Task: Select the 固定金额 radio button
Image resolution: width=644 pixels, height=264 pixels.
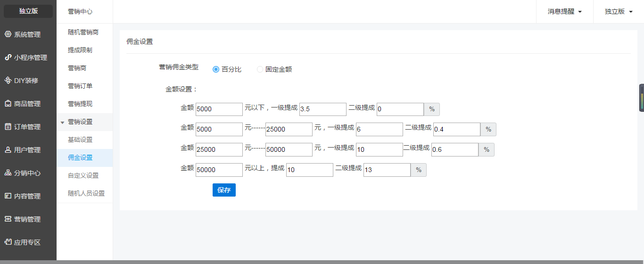Action: (x=260, y=69)
